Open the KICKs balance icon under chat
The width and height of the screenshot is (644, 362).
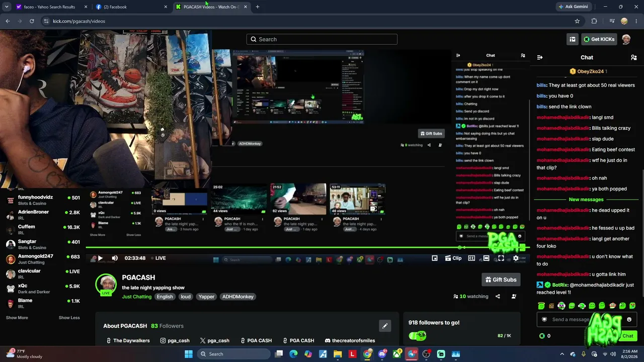[x=542, y=336]
